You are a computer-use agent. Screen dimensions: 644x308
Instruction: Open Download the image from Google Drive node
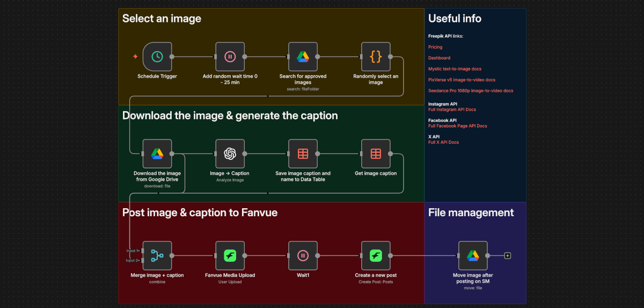point(157,153)
